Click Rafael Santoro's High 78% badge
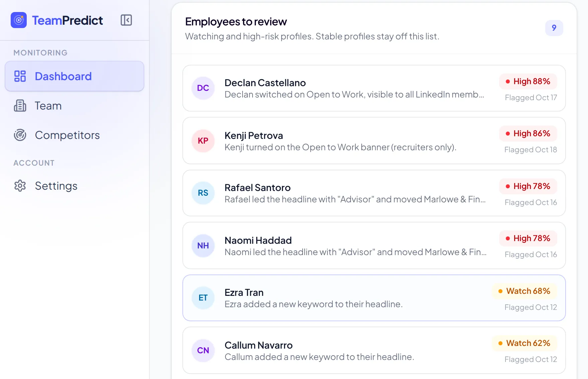588x379 pixels. (528, 186)
